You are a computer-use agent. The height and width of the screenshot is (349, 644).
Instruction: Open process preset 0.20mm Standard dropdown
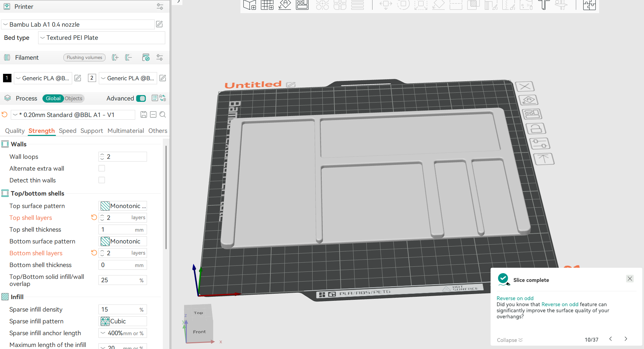click(x=73, y=115)
